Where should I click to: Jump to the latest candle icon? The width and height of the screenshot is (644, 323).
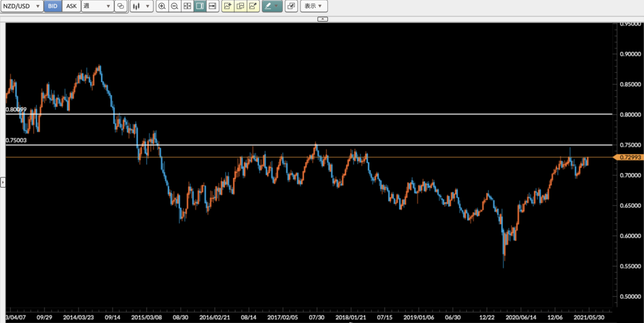pyautogui.click(x=212, y=6)
